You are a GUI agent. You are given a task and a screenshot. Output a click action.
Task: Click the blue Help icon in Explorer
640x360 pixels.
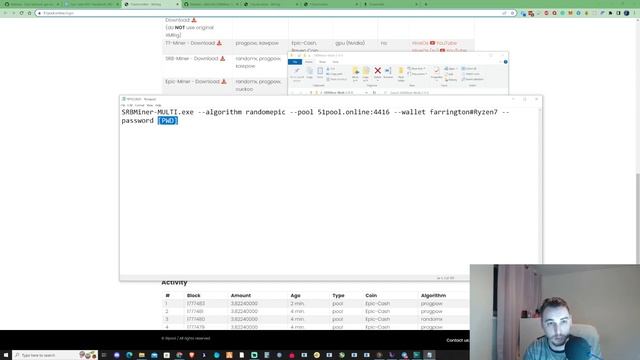tap(506, 62)
